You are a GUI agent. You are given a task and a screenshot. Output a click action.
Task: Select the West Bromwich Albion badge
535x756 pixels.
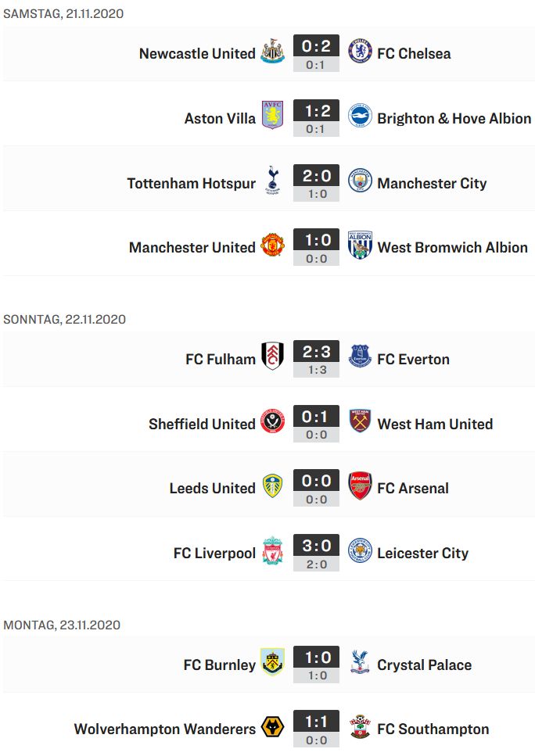(x=360, y=245)
